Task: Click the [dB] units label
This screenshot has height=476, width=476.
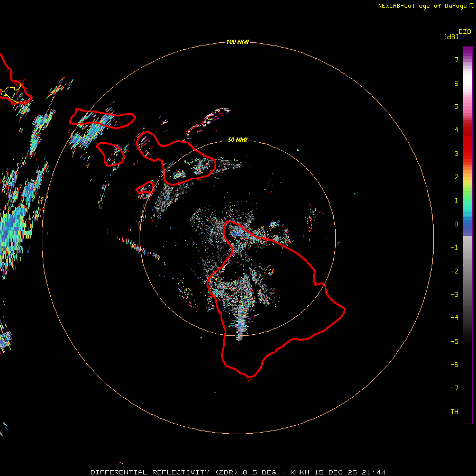Action: coord(451,36)
